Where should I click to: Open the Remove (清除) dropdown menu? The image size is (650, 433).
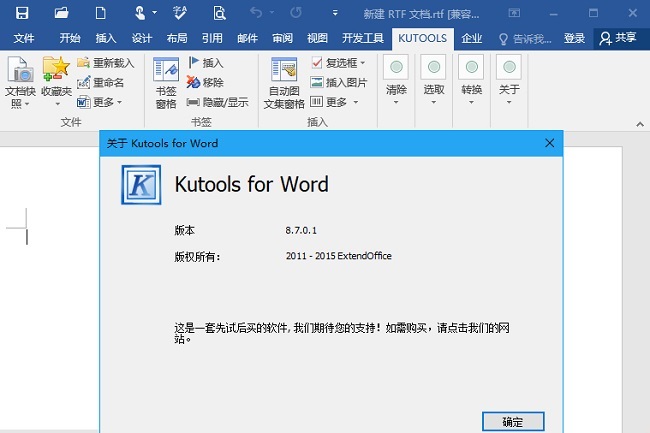point(396,78)
